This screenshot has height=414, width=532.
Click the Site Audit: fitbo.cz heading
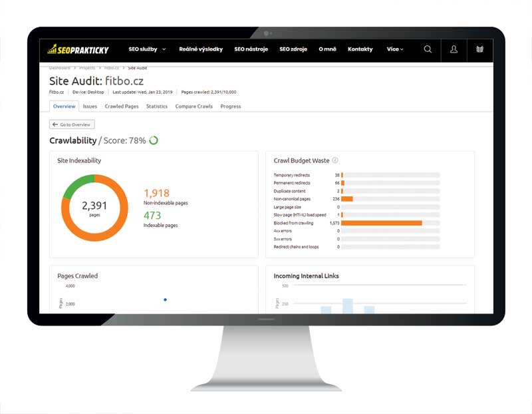click(x=96, y=81)
